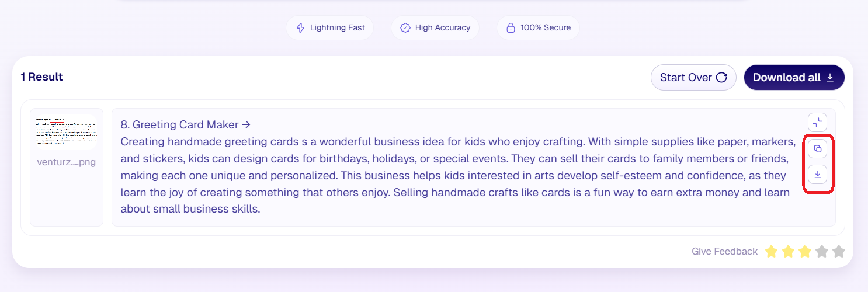This screenshot has height=292, width=868.
Task: Click the "1 Result" heading
Action: tap(41, 77)
